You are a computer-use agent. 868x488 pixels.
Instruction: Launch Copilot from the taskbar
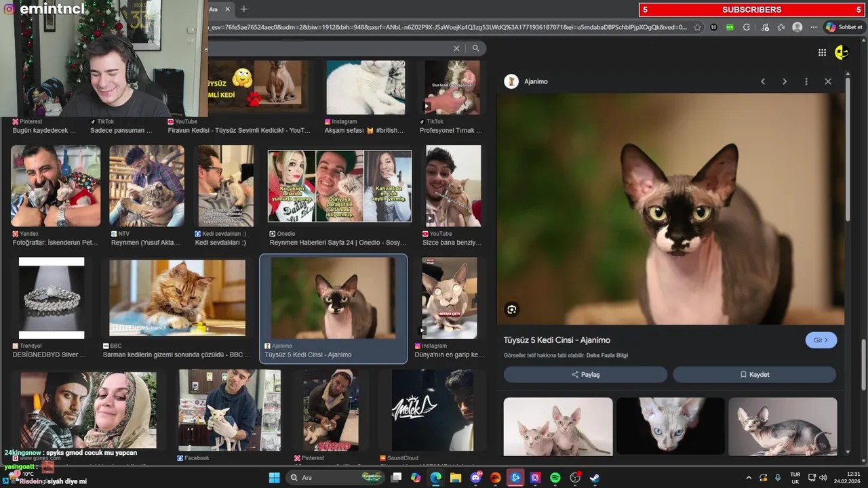pyautogui.click(x=416, y=478)
